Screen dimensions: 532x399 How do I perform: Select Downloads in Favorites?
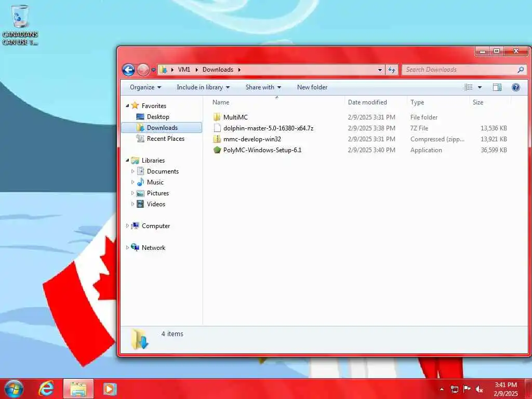tap(162, 128)
